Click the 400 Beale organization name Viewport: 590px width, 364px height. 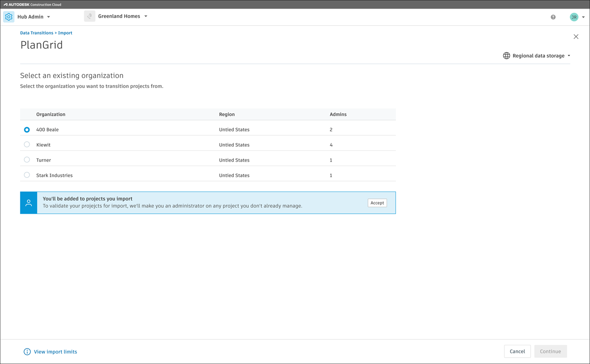[47, 130]
